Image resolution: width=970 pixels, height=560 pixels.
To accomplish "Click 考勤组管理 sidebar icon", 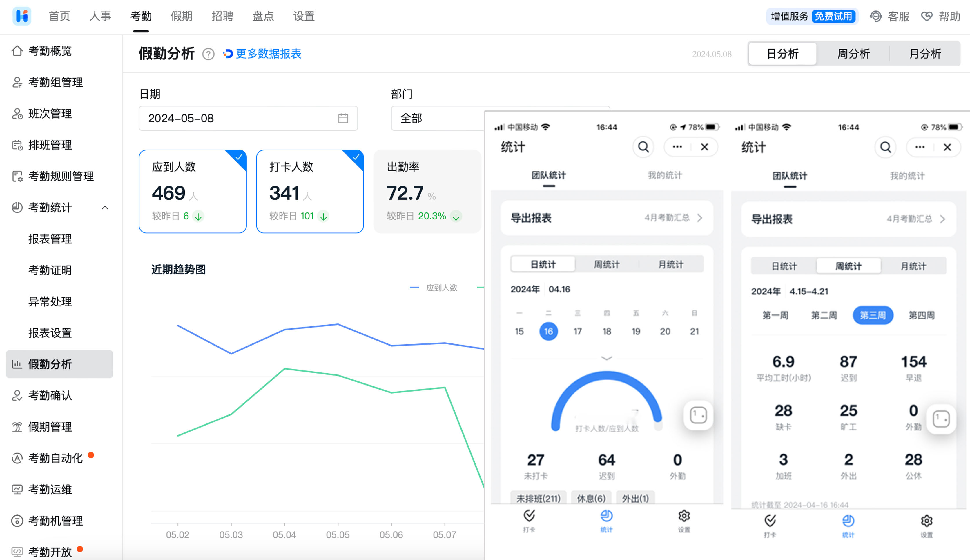I will pyautogui.click(x=17, y=82).
